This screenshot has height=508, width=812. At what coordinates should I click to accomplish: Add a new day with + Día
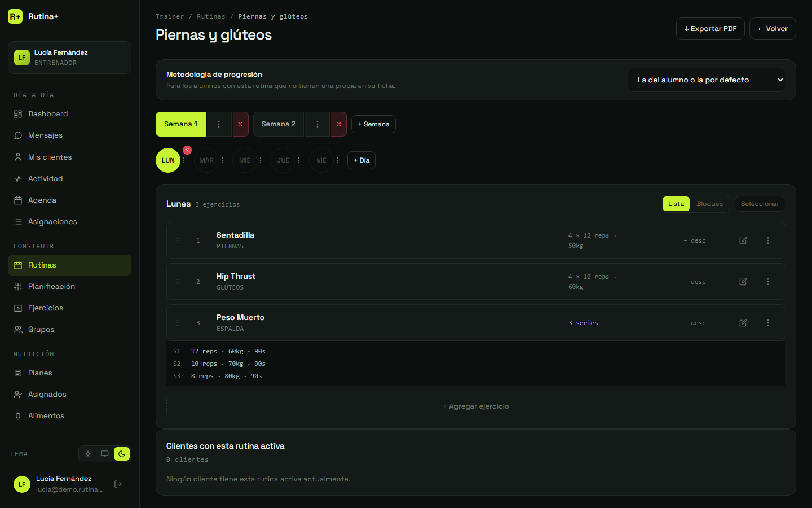click(x=361, y=160)
